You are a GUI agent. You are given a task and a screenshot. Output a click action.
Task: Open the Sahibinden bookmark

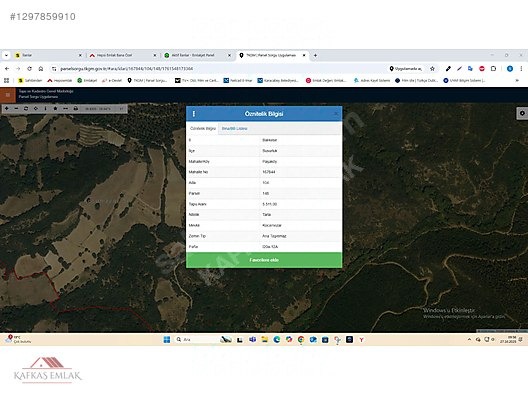[30, 80]
